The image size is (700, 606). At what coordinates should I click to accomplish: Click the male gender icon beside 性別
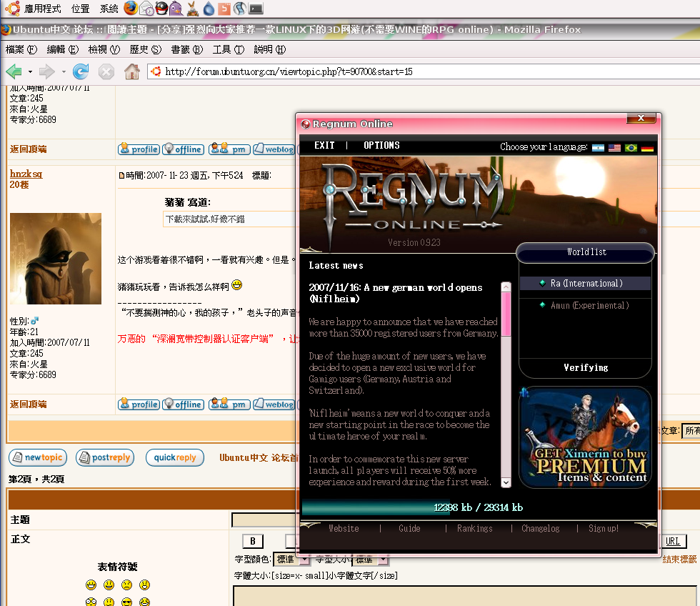pos(35,321)
